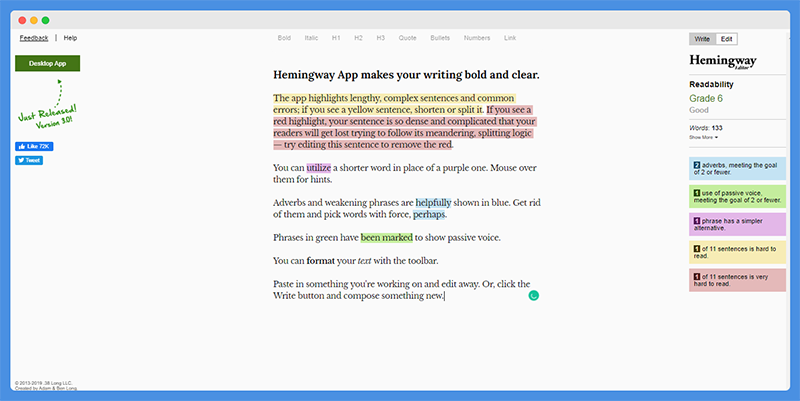Open the Feedback link
Image resolution: width=800 pixels, height=401 pixels.
coord(34,38)
